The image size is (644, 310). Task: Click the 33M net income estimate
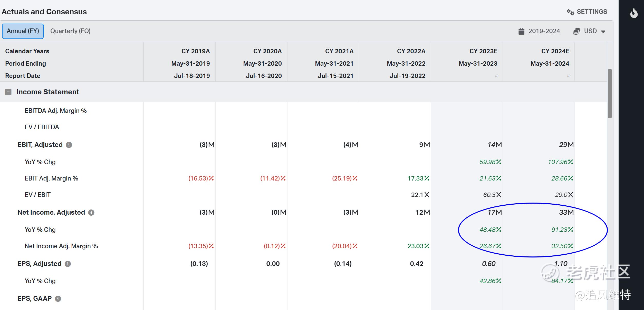coord(566,212)
